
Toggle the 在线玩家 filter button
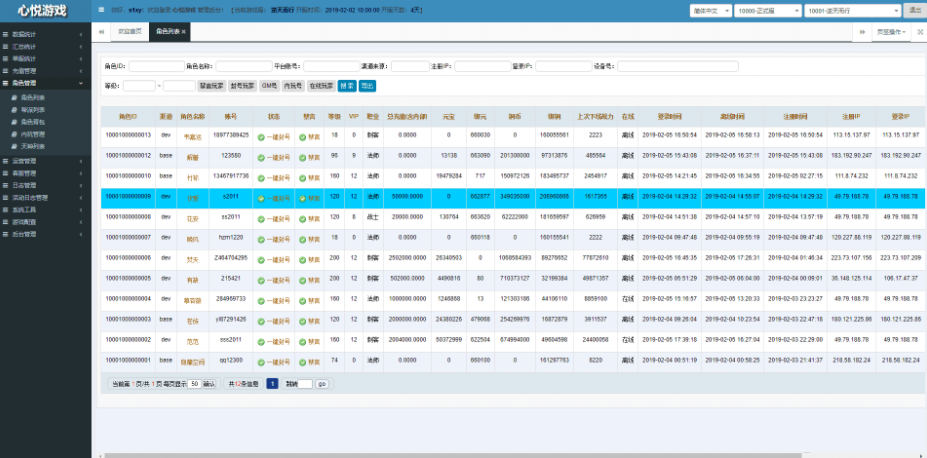[x=321, y=86]
